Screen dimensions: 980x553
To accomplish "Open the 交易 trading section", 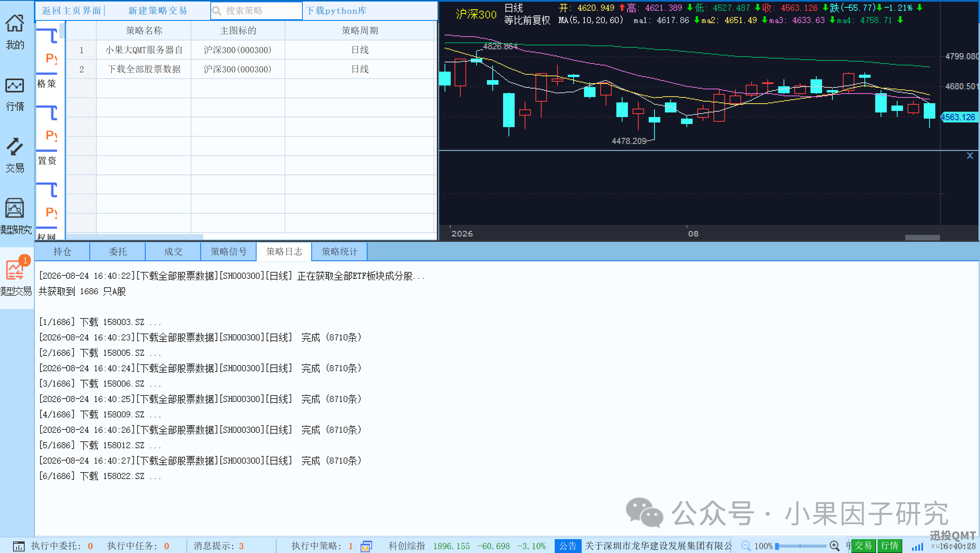I will 15,156.
